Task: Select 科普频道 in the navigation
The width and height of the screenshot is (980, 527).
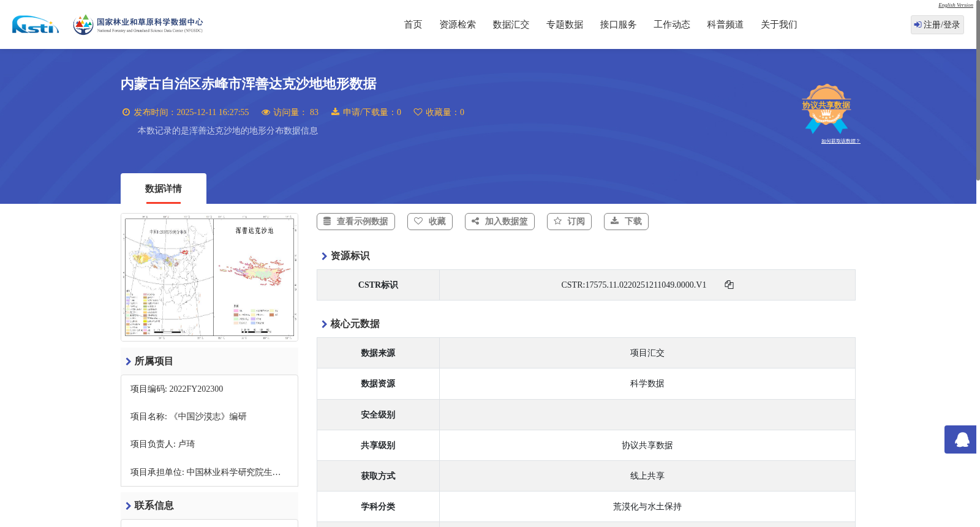Action: [725, 24]
